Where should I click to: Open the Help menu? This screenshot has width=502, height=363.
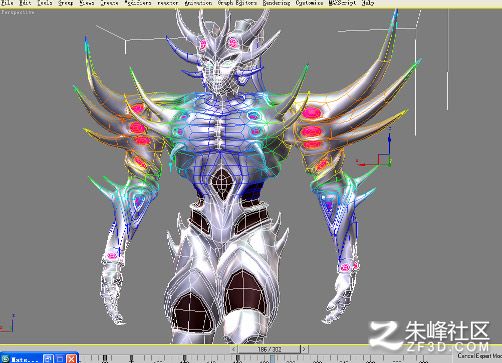coord(368,3)
